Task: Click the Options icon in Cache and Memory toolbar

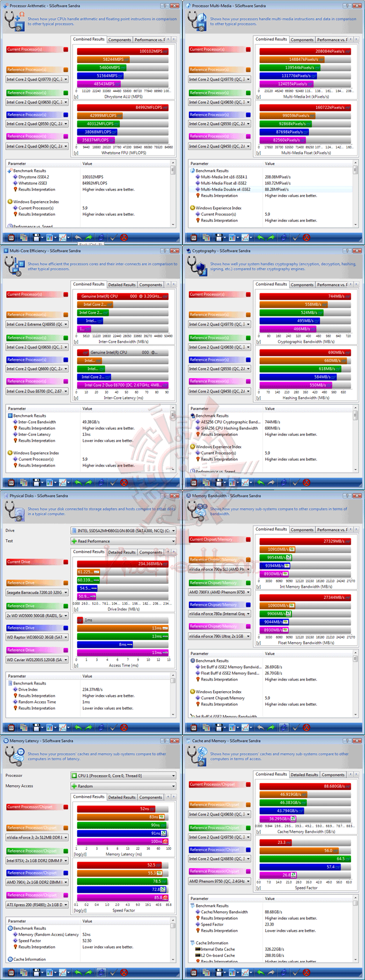Action: click(x=194, y=972)
